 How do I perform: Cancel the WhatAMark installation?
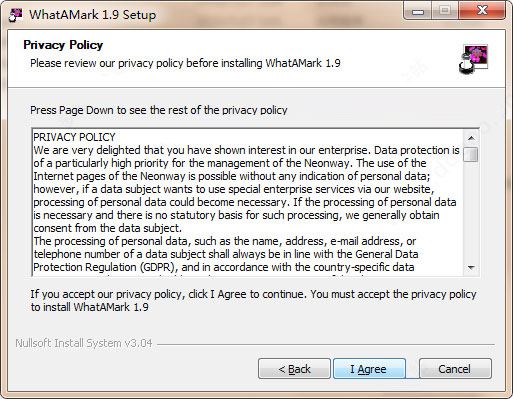coord(455,369)
